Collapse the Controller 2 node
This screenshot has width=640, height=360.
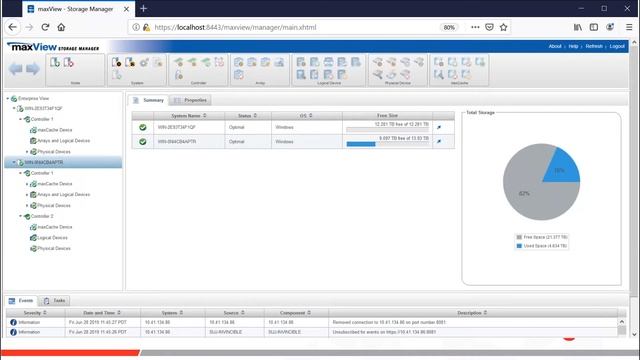[x=20, y=216]
